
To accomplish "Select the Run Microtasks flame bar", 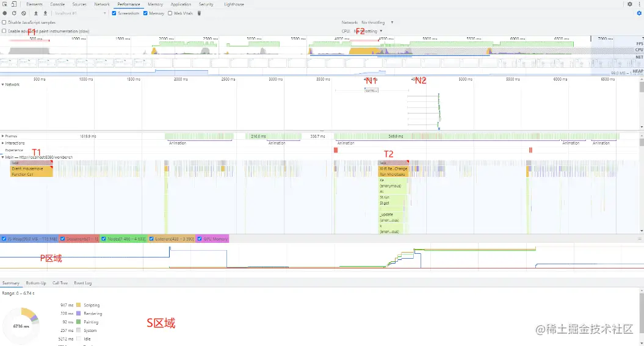I will pos(394,175).
